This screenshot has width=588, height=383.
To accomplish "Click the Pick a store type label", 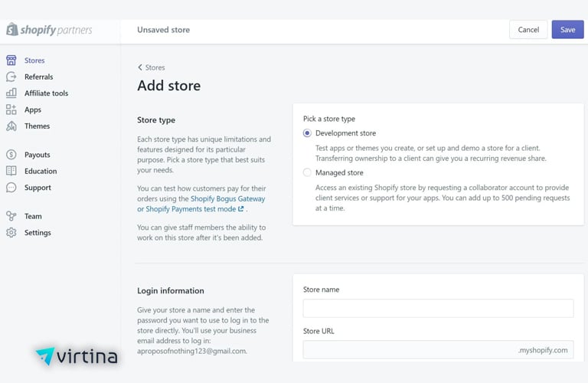I will point(329,119).
